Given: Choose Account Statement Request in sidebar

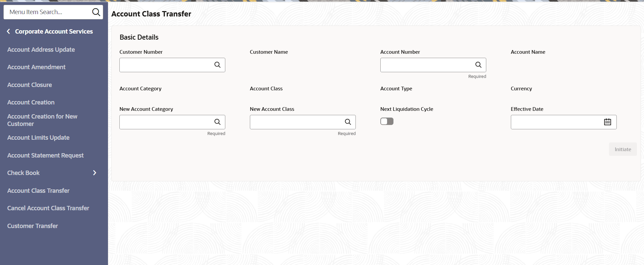Looking at the screenshot, I should [x=45, y=156].
